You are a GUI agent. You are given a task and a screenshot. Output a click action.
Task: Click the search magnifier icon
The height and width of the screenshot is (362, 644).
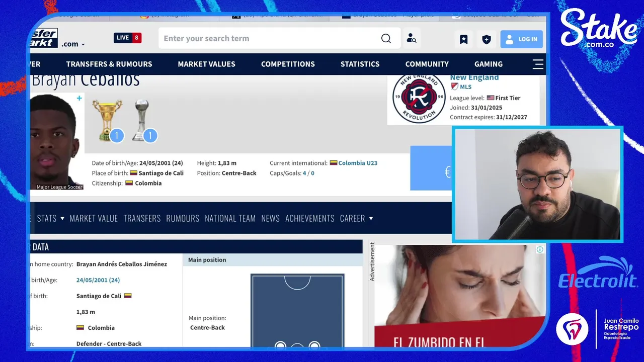pyautogui.click(x=386, y=39)
